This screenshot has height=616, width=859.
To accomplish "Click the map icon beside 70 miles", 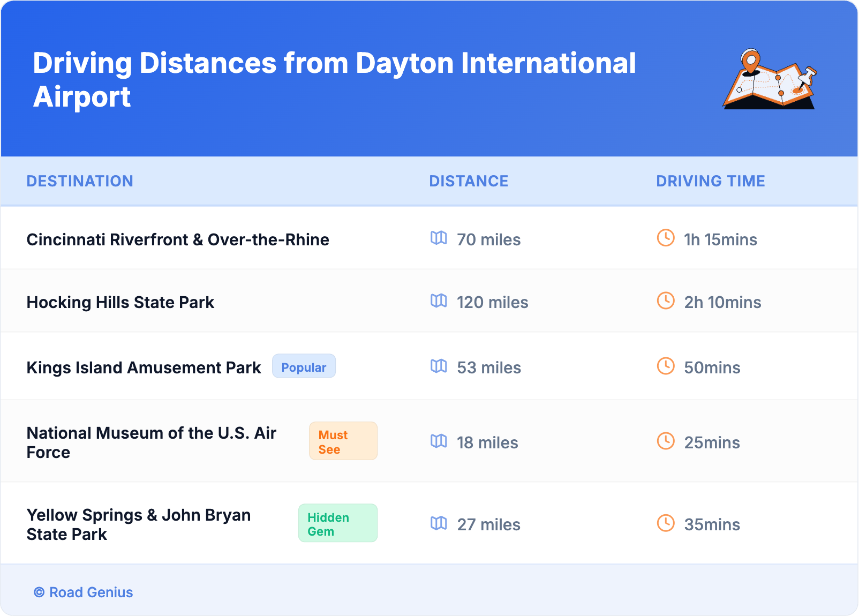I will point(439,238).
